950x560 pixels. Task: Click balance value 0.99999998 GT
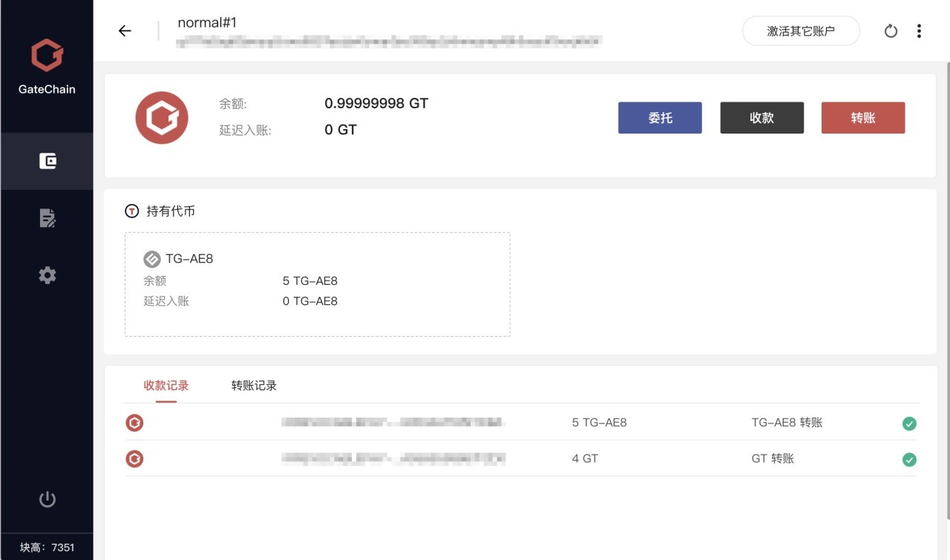pyautogui.click(x=376, y=103)
